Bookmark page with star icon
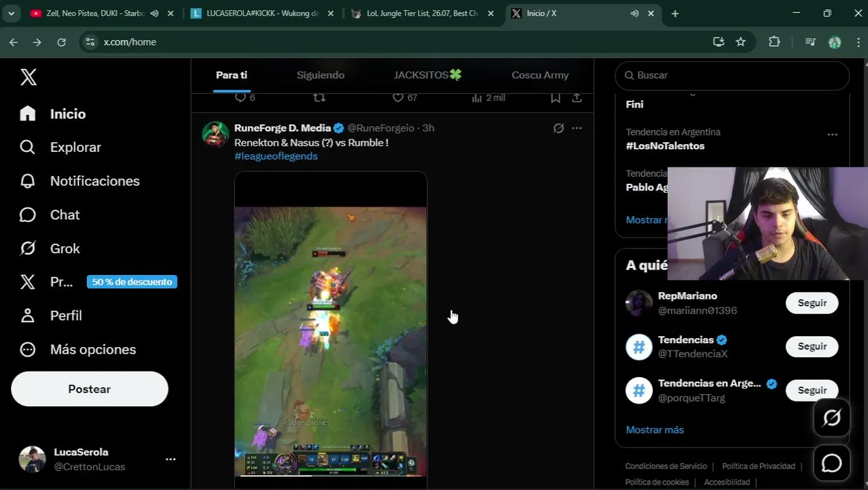 (741, 42)
